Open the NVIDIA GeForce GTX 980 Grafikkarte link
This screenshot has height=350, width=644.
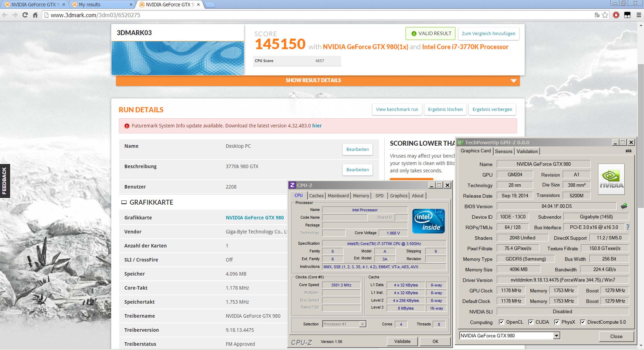tap(255, 218)
